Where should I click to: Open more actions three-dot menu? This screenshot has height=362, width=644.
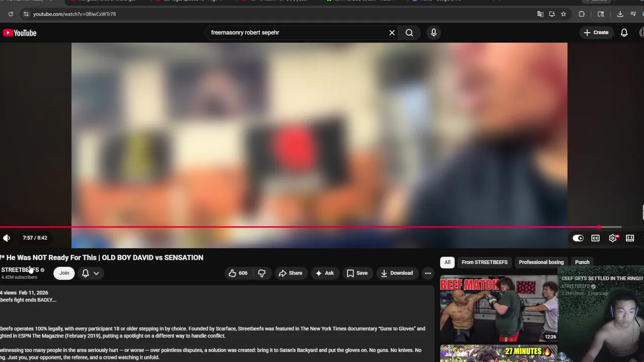(428, 273)
